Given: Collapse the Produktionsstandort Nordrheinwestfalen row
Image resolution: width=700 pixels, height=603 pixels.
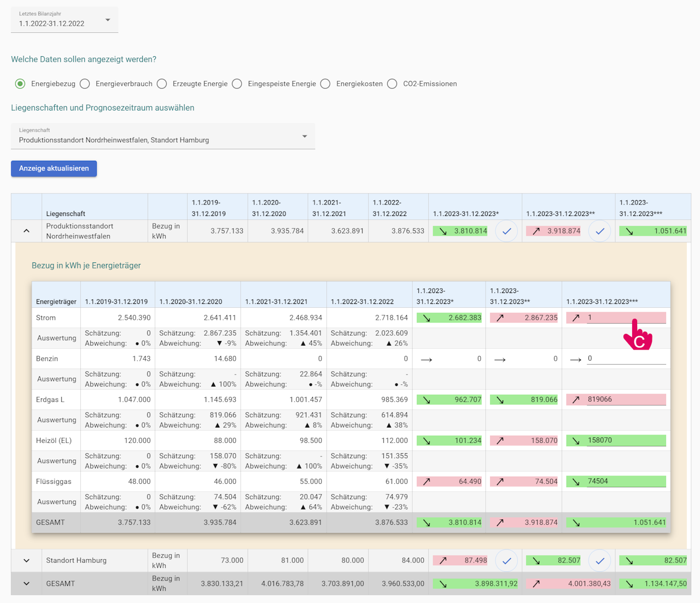Looking at the screenshot, I should click(x=26, y=231).
